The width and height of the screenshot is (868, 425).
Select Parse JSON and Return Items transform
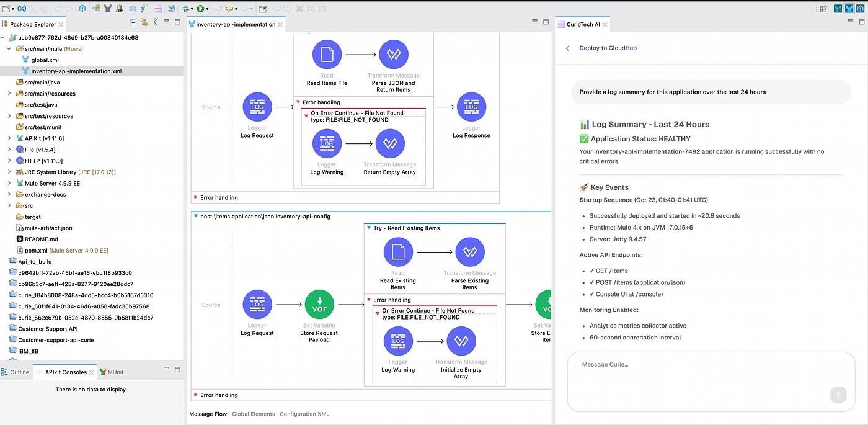point(393,55)
